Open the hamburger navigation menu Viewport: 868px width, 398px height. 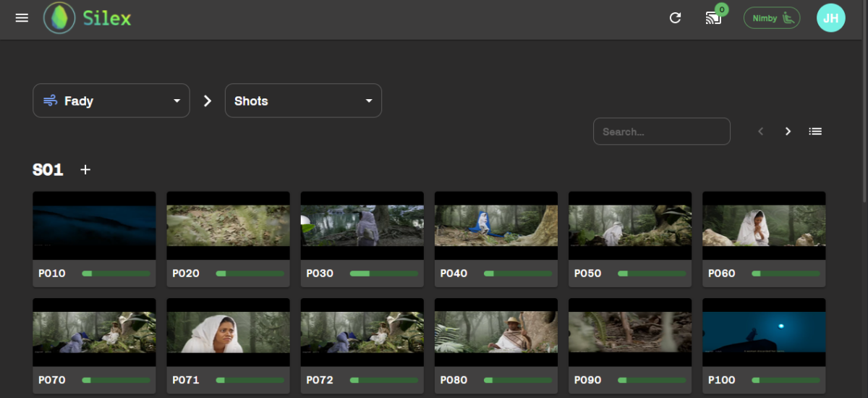click(x=22, y=18)
